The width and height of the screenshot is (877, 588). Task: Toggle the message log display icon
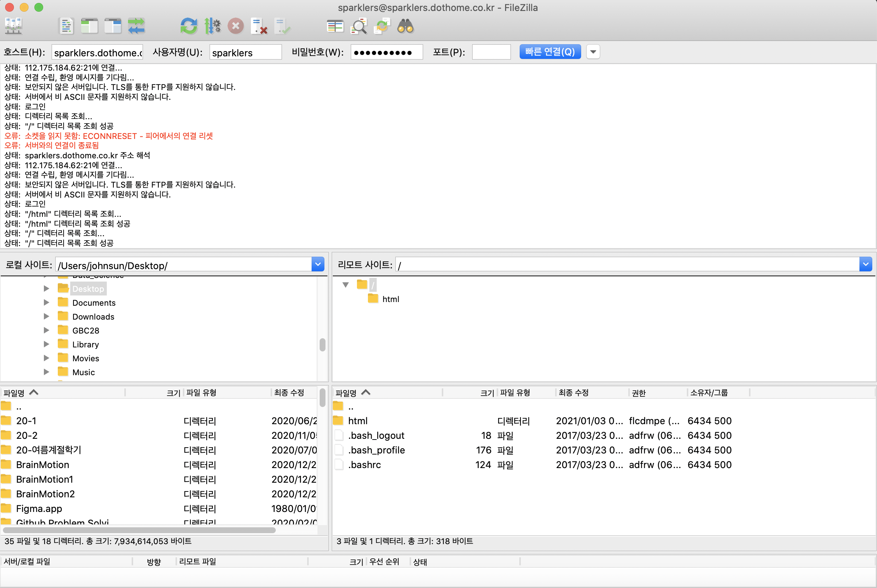click(66, 26)
